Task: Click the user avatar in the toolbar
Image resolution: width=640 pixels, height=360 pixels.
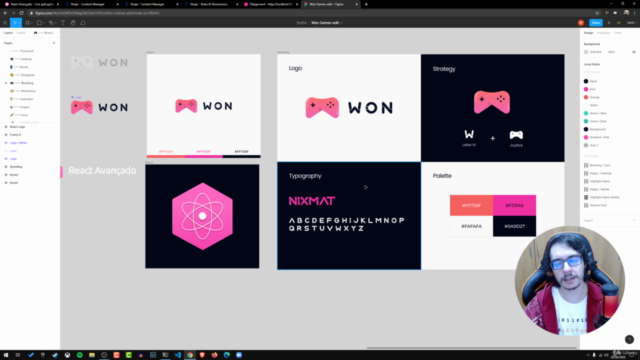Action: click(x=581, y=23)
